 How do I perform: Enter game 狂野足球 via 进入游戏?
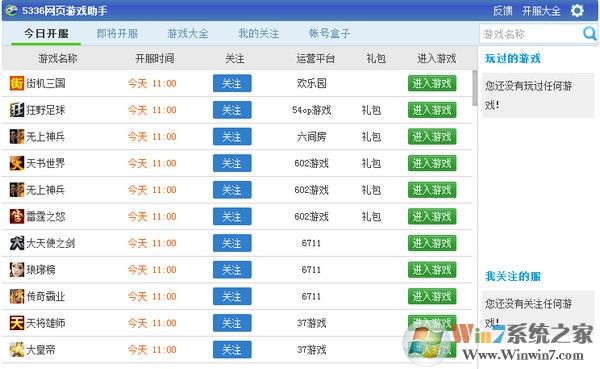432,110
